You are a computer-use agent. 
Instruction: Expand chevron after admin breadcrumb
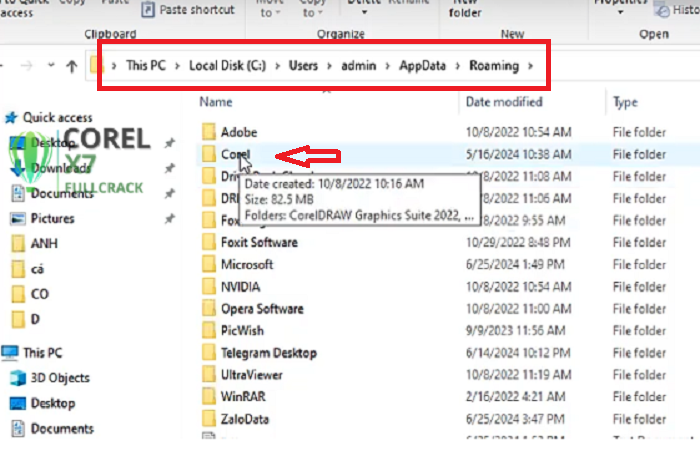tap(388, 66)
